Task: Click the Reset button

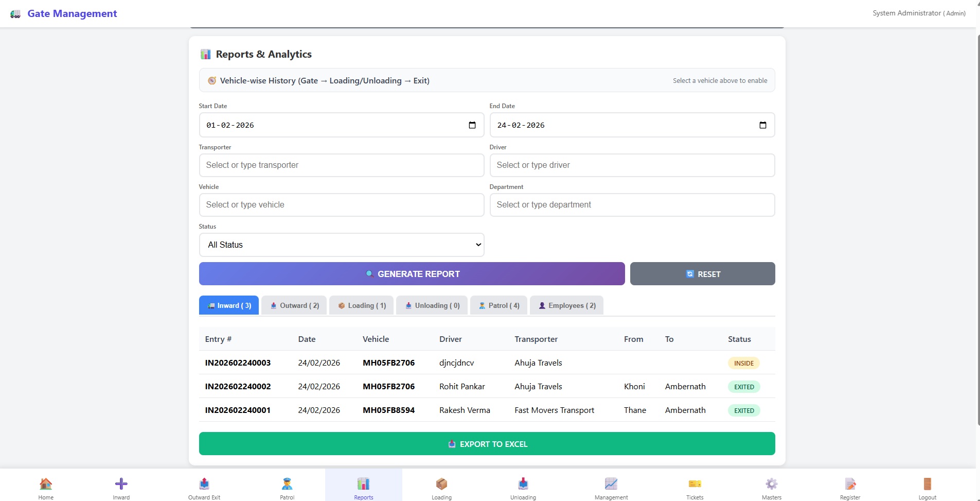Action: point(702,274)
